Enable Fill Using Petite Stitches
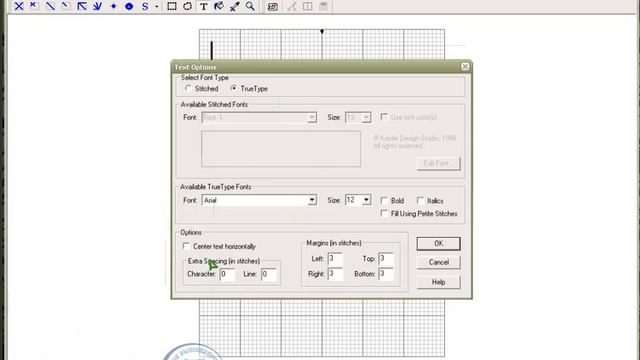This screenshot has height=360, width=640. 384,213
